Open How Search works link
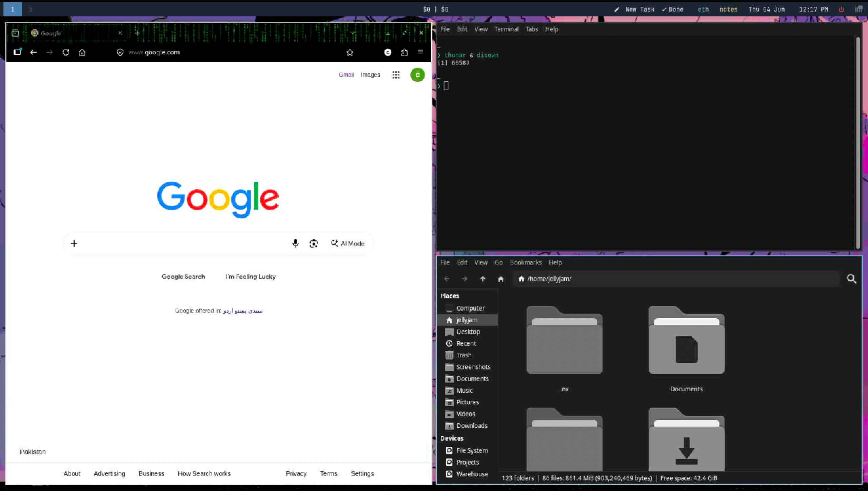The image size is (868, 491). [x=204, y=473]
